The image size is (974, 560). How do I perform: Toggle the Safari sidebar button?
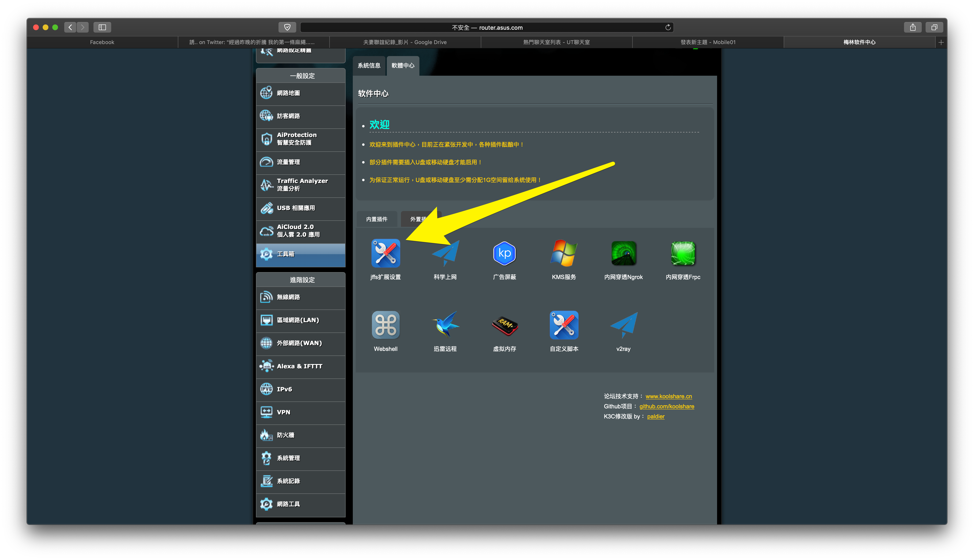pos(102,27)
